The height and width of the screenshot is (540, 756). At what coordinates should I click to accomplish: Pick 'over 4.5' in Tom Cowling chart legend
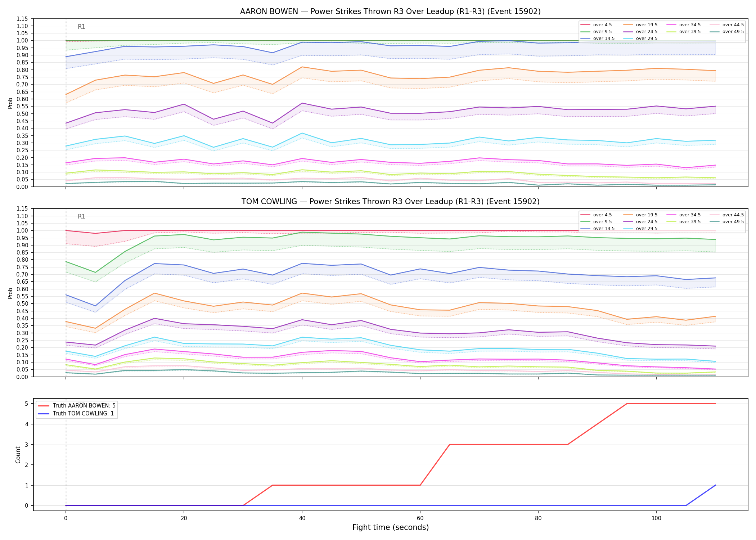pos(596,215)
